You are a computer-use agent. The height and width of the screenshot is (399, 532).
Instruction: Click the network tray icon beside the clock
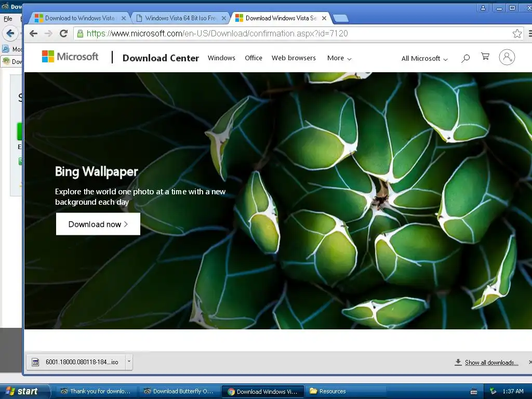(x=493, y=392)
